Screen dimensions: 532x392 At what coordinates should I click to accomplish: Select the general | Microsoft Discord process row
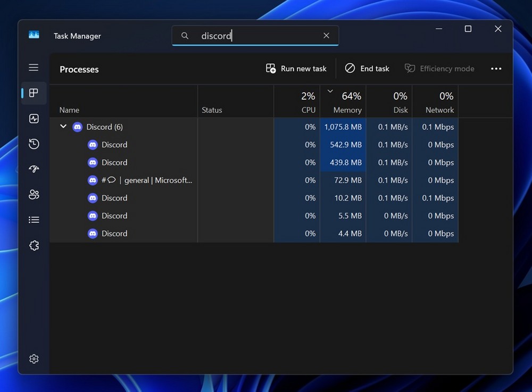point(146,180)
